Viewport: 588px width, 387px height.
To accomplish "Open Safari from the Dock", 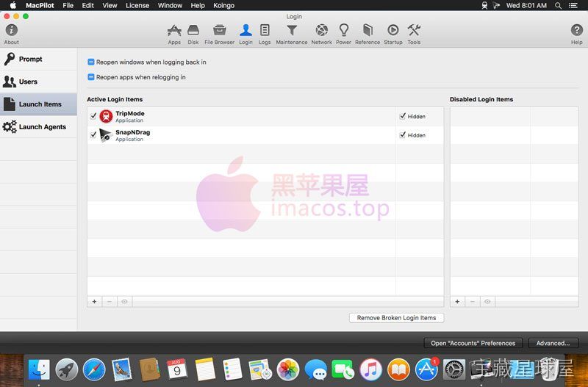I will point(94,369).
